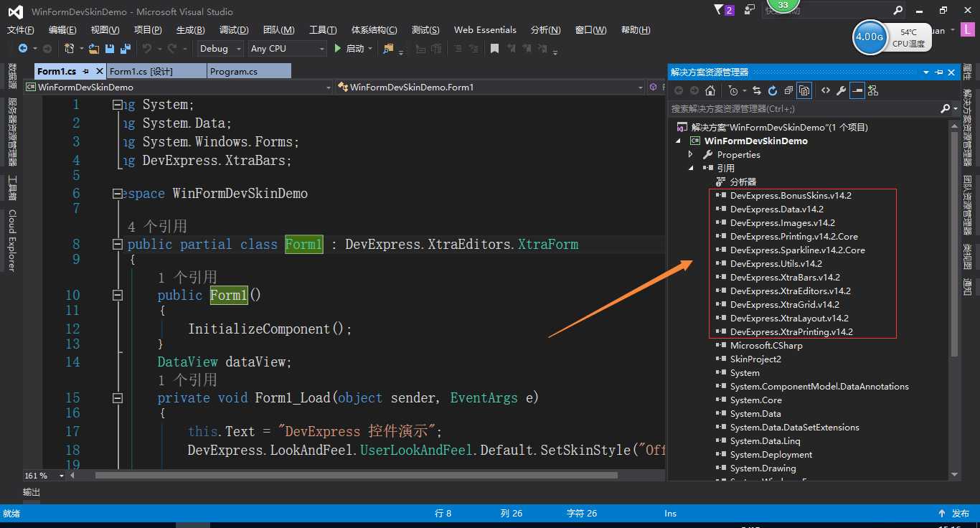The height and width of the screenshot is (528, 980).
Task: Click the '4 个引用' CodeLens link
Action: coord(157,227)
